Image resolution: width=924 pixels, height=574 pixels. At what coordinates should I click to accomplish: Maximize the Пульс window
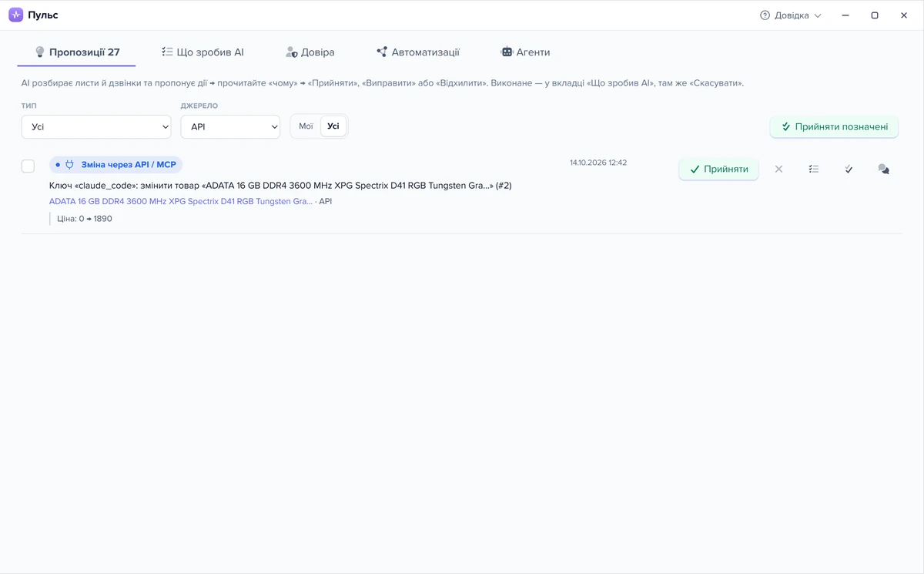875,15
